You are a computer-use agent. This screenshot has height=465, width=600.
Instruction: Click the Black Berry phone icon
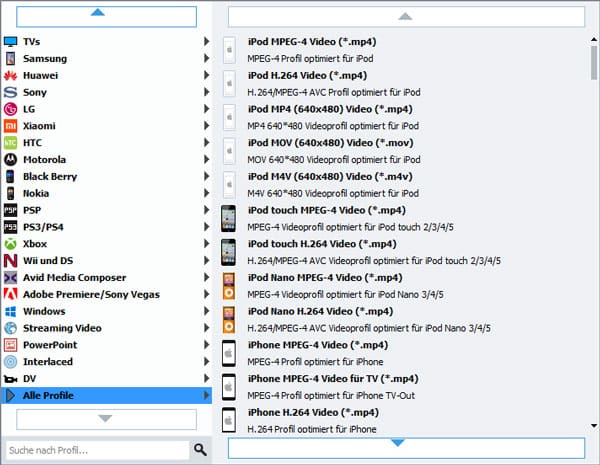(x=10, y=176)
